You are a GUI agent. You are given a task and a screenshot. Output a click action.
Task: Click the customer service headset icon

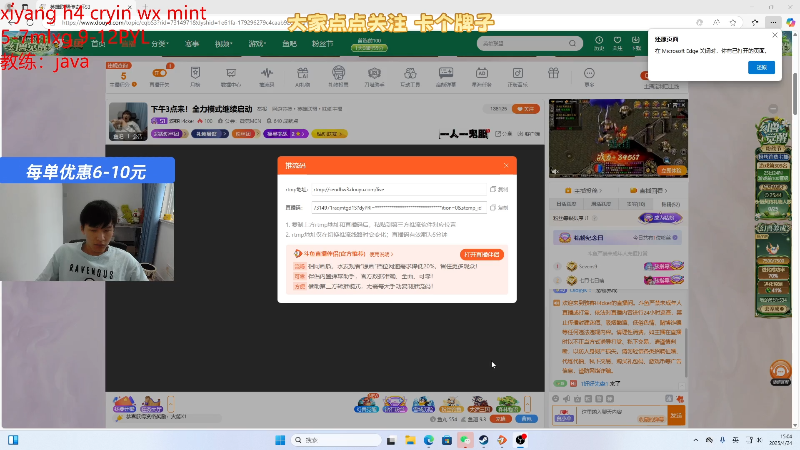click(x=780, y=371)
